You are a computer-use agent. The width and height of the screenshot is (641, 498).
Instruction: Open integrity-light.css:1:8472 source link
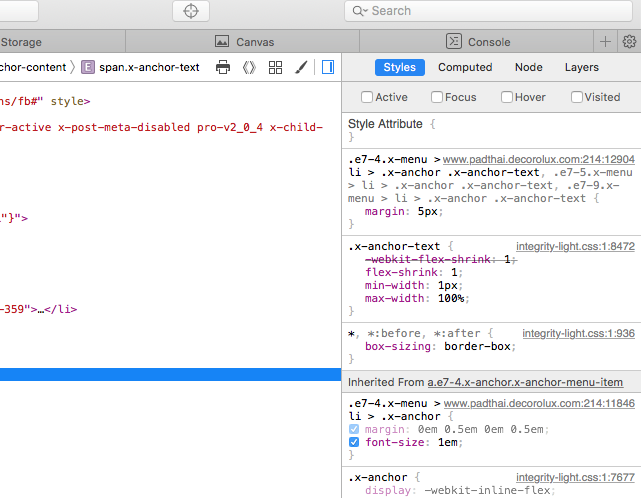(575, 245)
